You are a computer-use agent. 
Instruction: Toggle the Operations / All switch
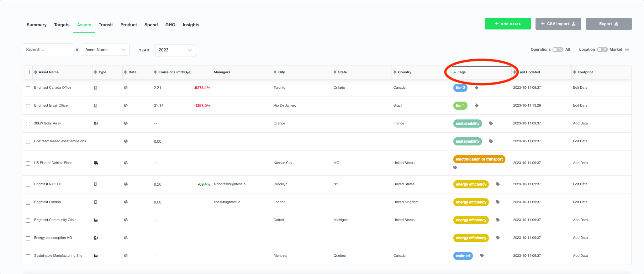[557, 50]
